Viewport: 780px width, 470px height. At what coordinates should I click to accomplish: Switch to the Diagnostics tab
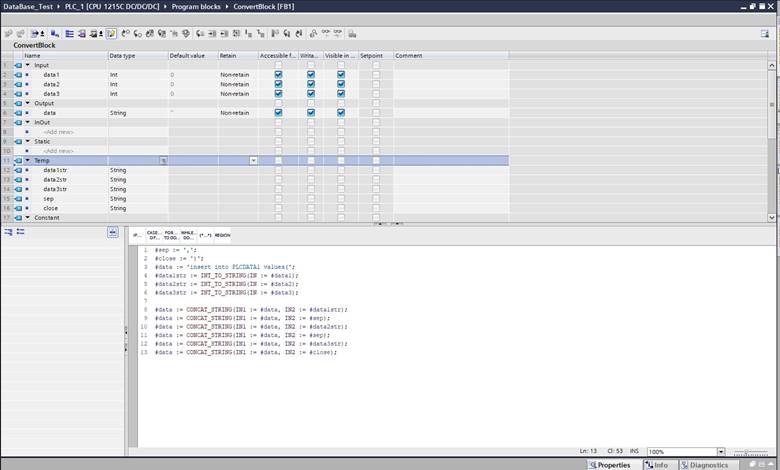tap(704, 465)
